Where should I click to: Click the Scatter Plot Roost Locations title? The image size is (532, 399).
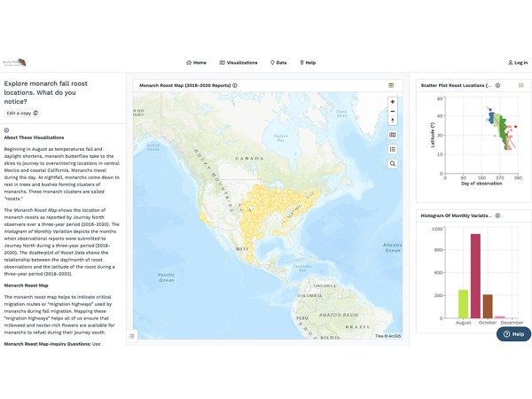(x=456, y=85)
